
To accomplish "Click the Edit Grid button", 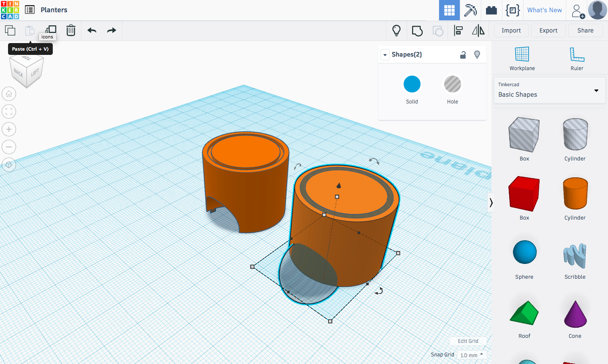I will coord(468,341).
